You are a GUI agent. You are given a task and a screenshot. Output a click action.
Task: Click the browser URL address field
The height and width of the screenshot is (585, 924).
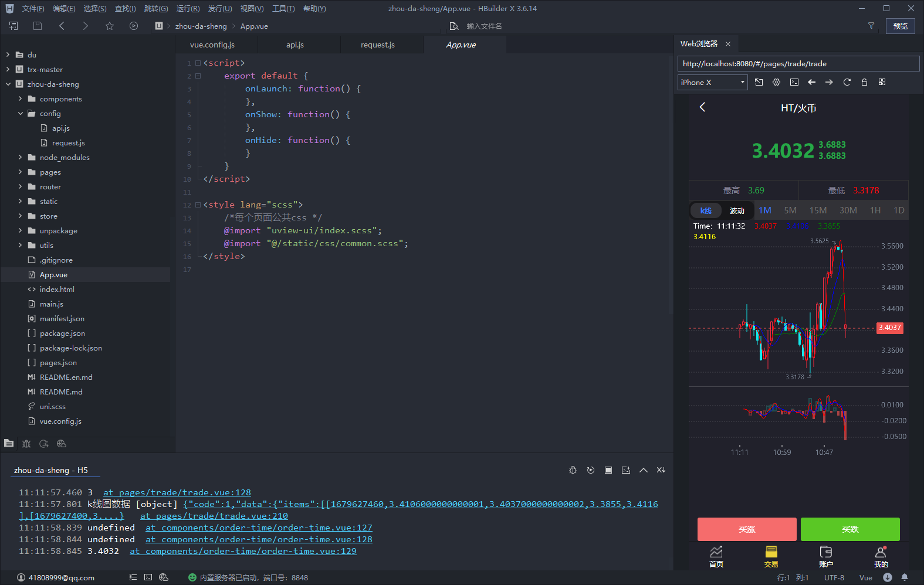tap(798, 64)
